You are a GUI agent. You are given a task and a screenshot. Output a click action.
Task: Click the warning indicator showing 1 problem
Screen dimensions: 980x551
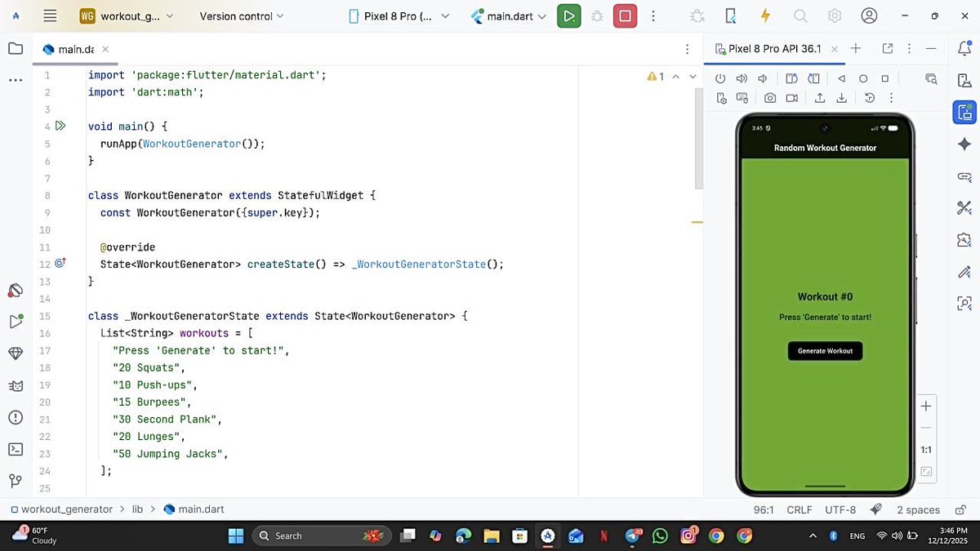click(x=656, y=77)
